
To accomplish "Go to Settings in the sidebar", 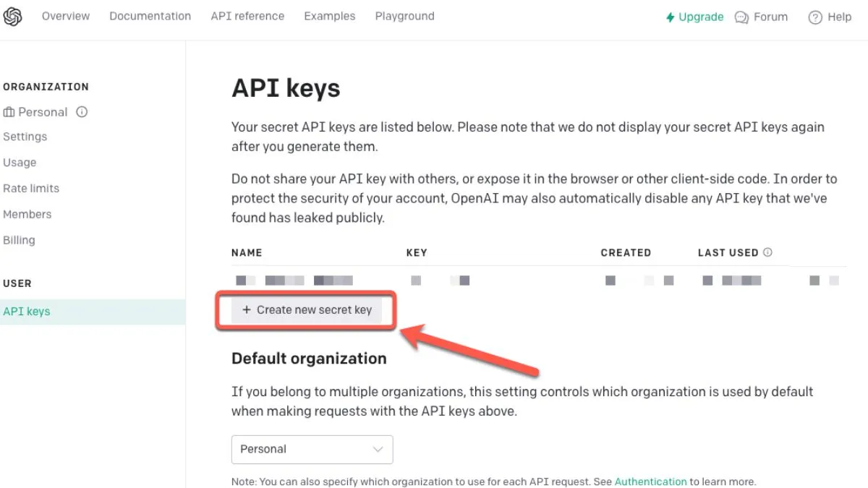I will (25, 137).
